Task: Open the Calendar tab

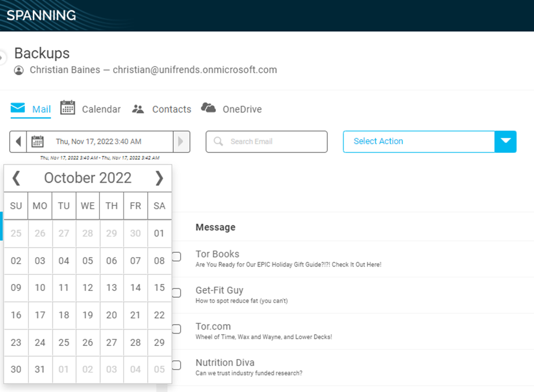Action: point(90,109)
